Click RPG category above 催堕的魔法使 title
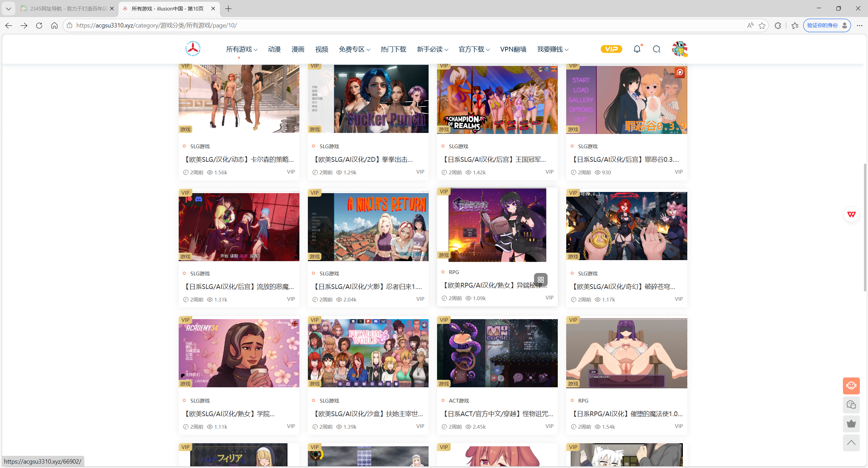Viewport: 868px width, 468px height. click(x=583, y=401)
